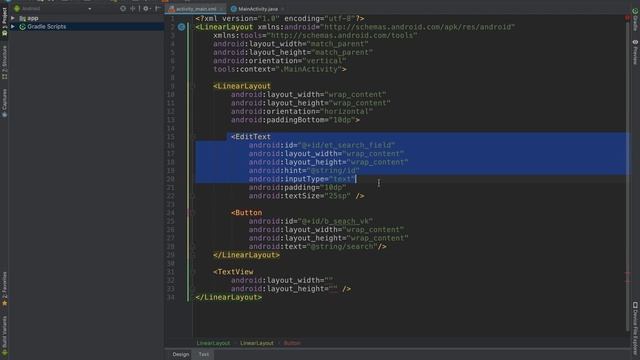Open the Gradle tool window on the right

pos(635,20)
